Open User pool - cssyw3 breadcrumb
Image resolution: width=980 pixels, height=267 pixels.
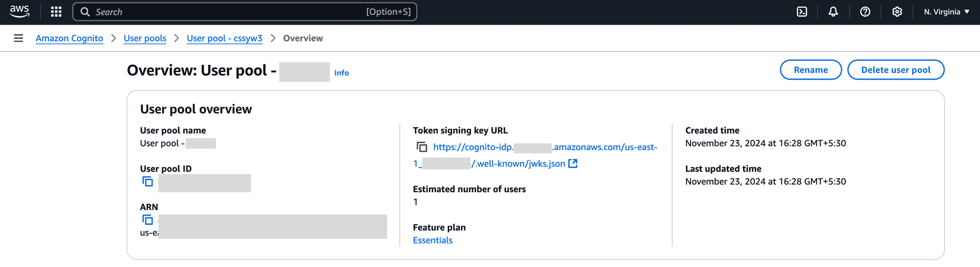tap(225, 38)
